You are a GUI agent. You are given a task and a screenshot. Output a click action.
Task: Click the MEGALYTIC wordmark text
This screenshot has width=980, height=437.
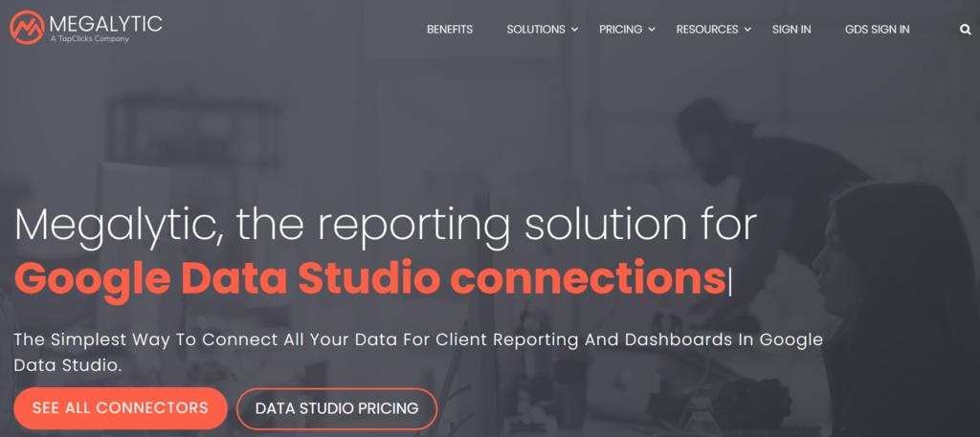point(105,24)
